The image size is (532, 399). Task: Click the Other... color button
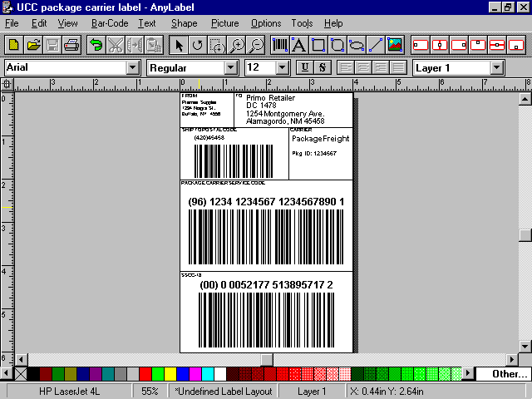point(504,374)
